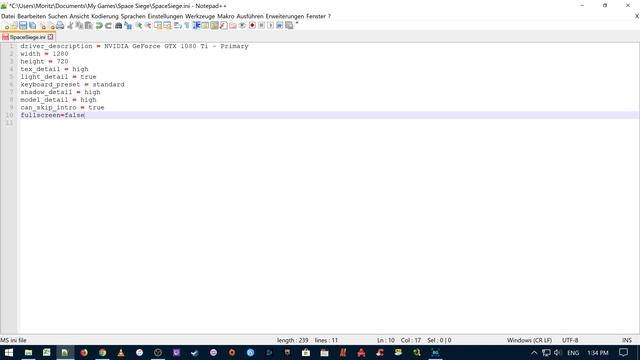Click the Zoom Out toolbar icon
The width and height of the screenshot is (640, 360).
pos(148,26)
